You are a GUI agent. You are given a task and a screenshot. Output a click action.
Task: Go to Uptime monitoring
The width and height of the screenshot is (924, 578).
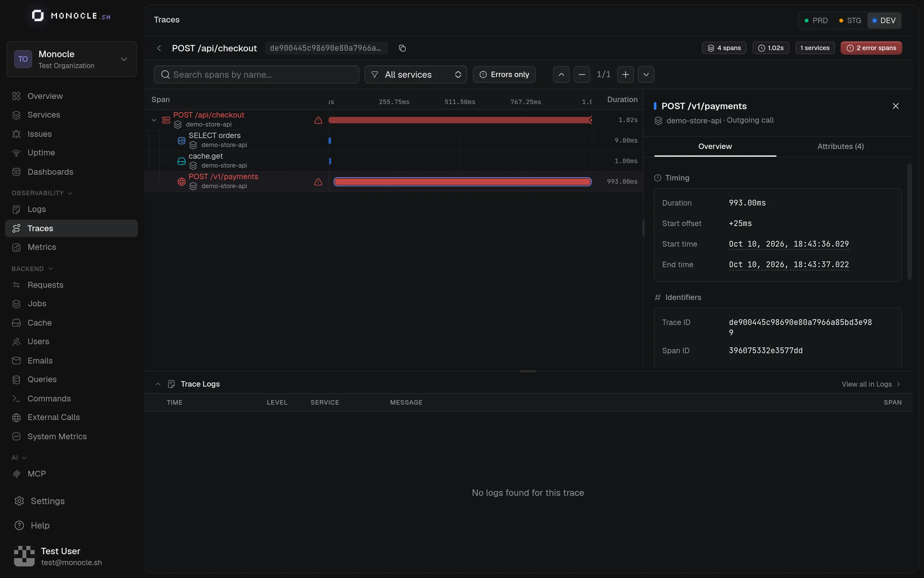(72, 153)
